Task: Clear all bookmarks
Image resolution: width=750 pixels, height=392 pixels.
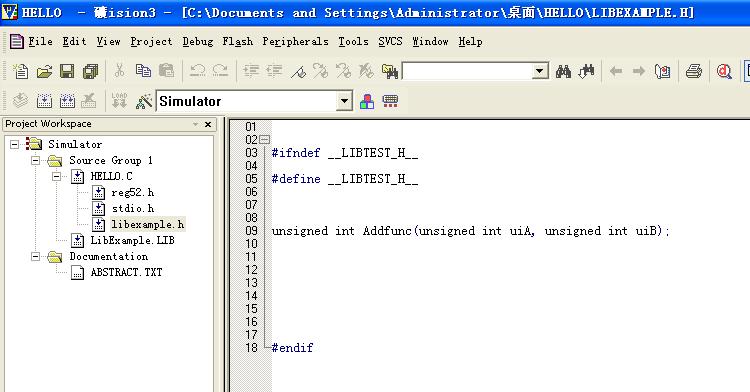Action: pyautogui.click(x=366, y=71)
